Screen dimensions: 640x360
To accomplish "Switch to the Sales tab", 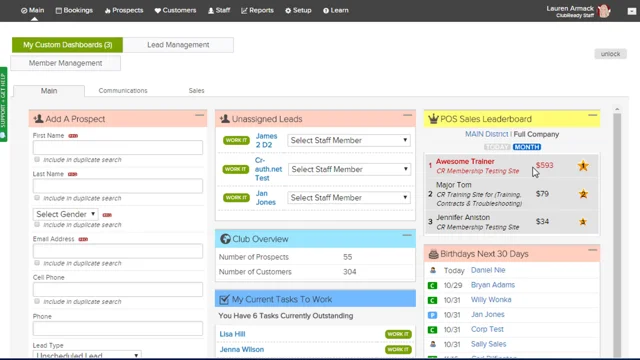I will 196,91.
